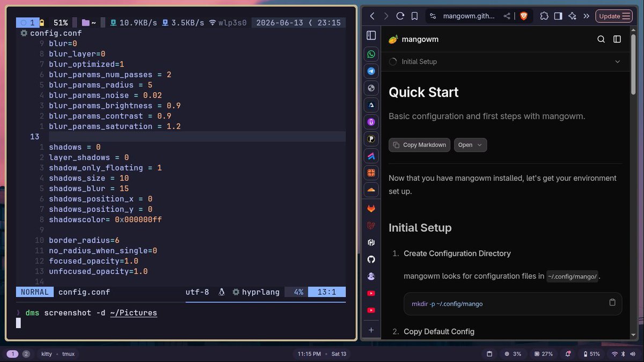The height and width of the screenshot is (362, 644).
Task: Open Telegram pinned tab
Action: coord(371,71)
